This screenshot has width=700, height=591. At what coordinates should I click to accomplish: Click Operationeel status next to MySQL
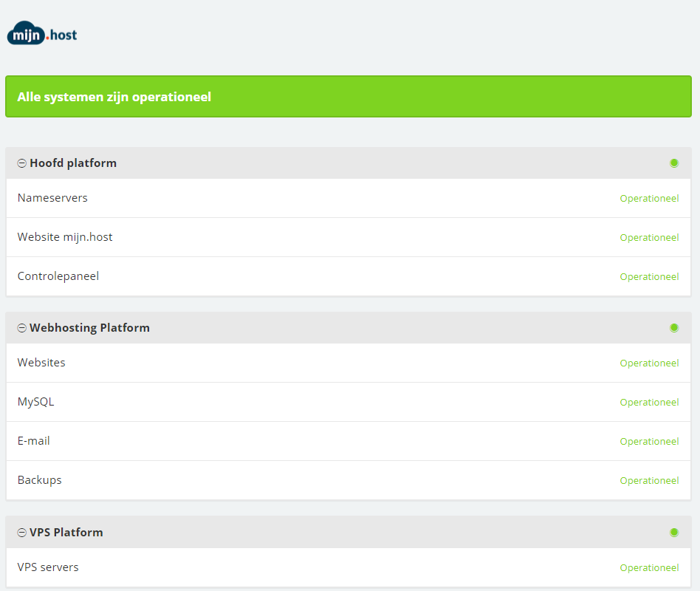click(x=649, y=403)
